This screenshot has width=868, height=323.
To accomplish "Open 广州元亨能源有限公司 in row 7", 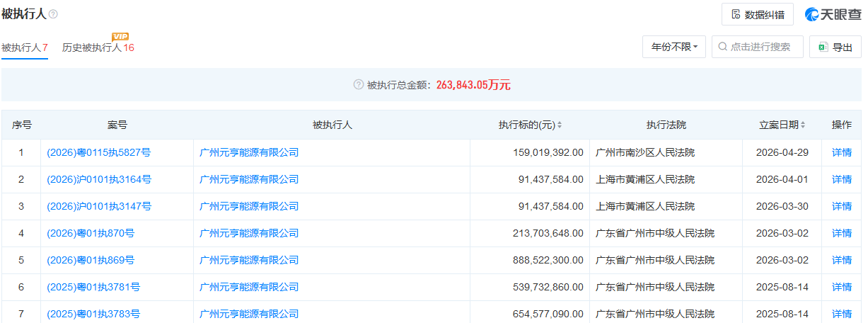I will tap(249, 314).
